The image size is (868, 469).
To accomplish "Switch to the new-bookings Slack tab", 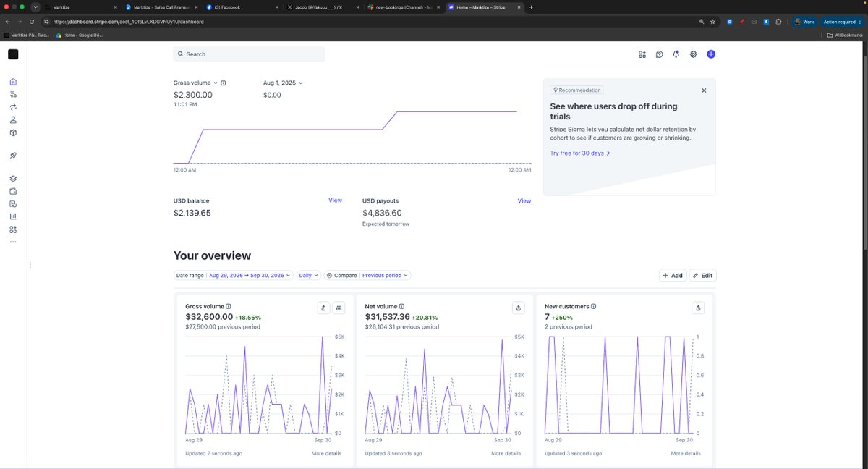I will point(404,7).
